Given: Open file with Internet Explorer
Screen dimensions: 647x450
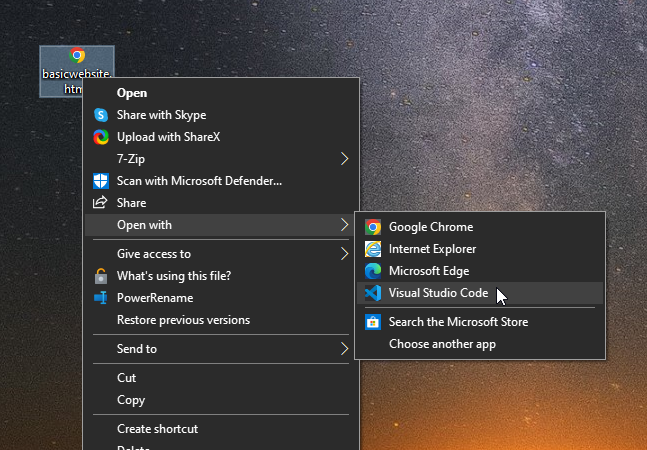Looking at the screenshot, I should tap(480, 249).
